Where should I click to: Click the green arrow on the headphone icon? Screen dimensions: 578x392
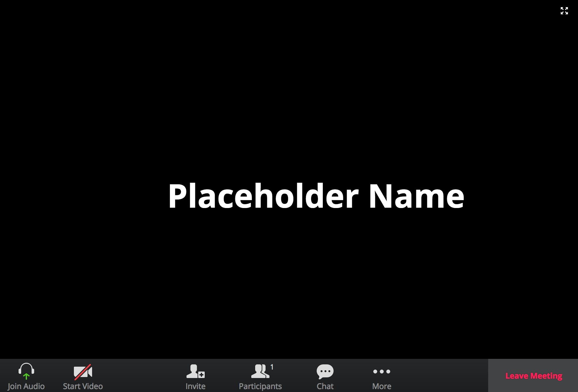(26, 376)
